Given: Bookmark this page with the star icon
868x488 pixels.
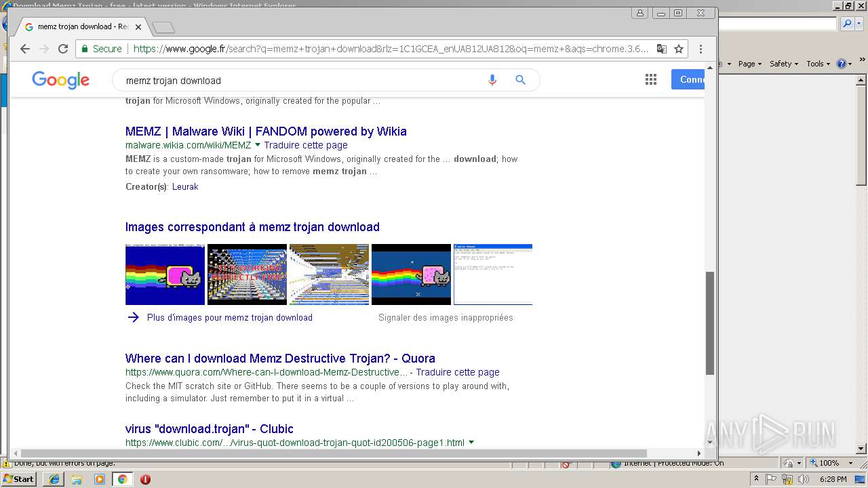Looking at the screenshot, I should (x=678, y=49).
